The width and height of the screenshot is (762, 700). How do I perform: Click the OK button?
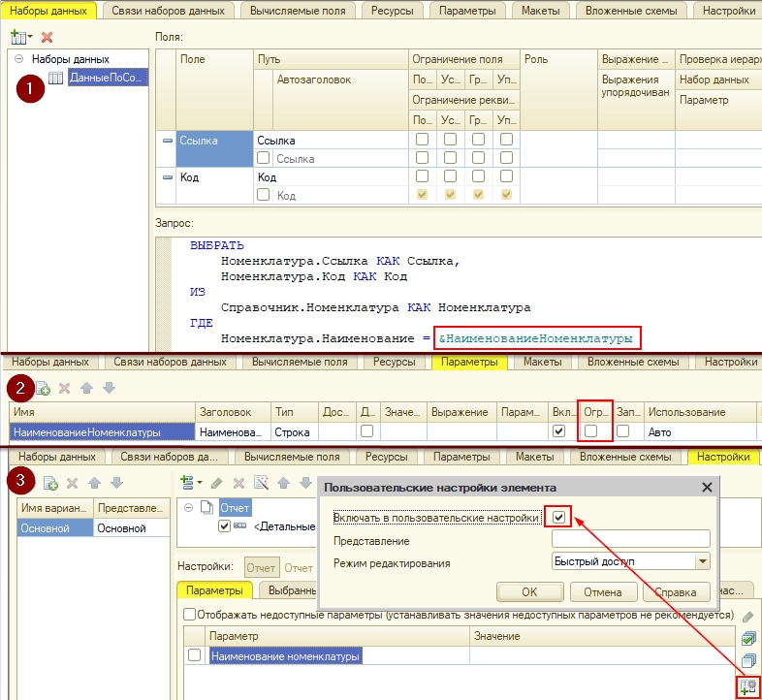click(x=529, y=591)
